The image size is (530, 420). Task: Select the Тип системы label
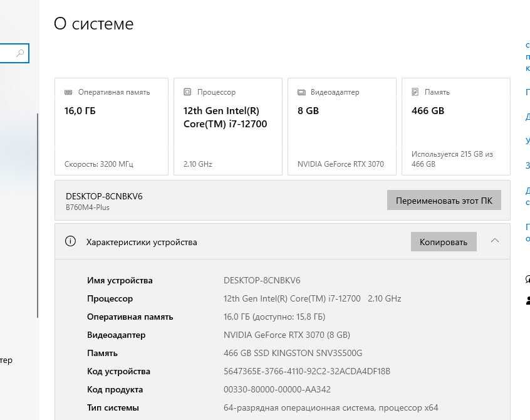pyautogui.click(x=113, y=408)
